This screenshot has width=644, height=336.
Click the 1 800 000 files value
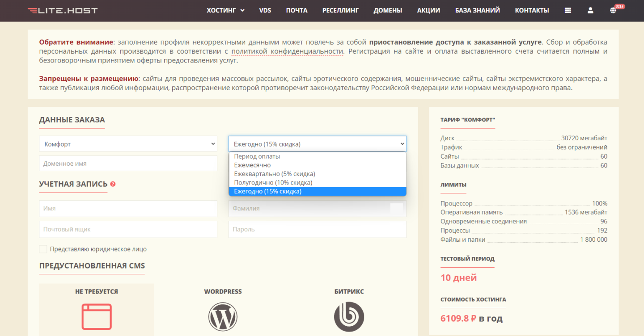(593, 239)
